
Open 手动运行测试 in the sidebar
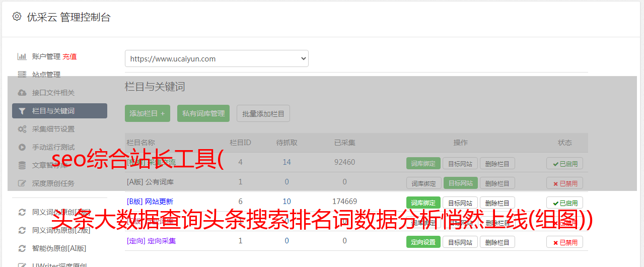point(53,147)
